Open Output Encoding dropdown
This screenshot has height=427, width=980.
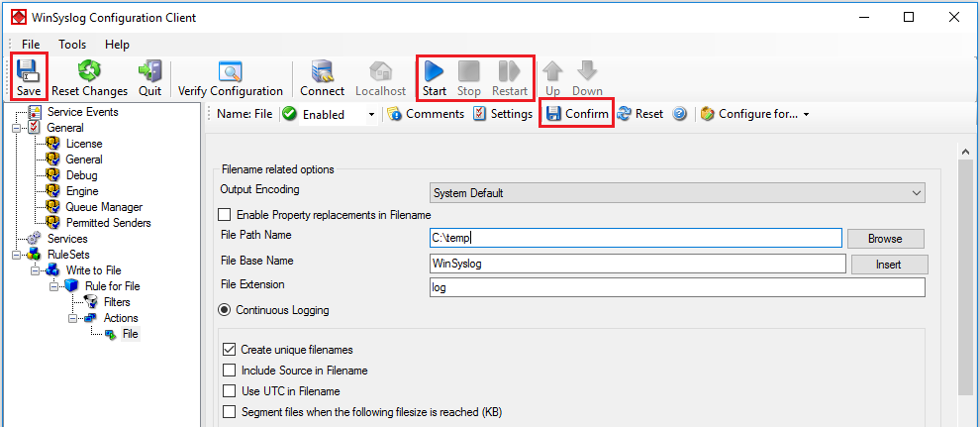tap(677, 193)
